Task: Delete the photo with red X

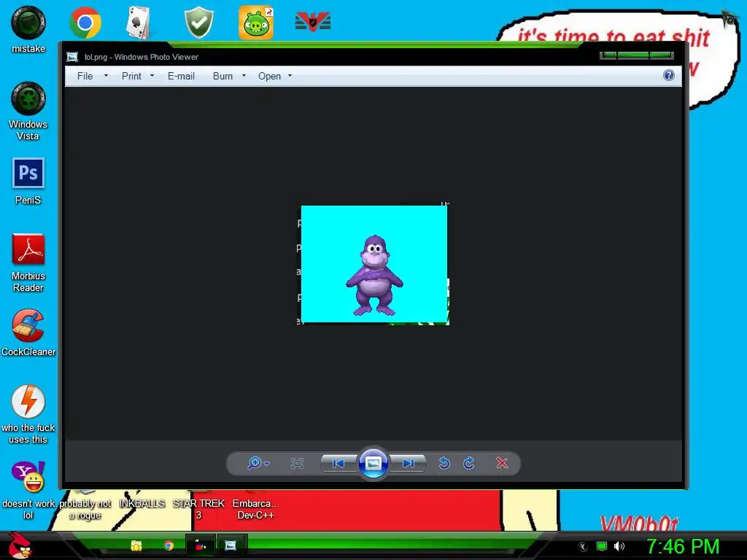Action: coord(502,463)
